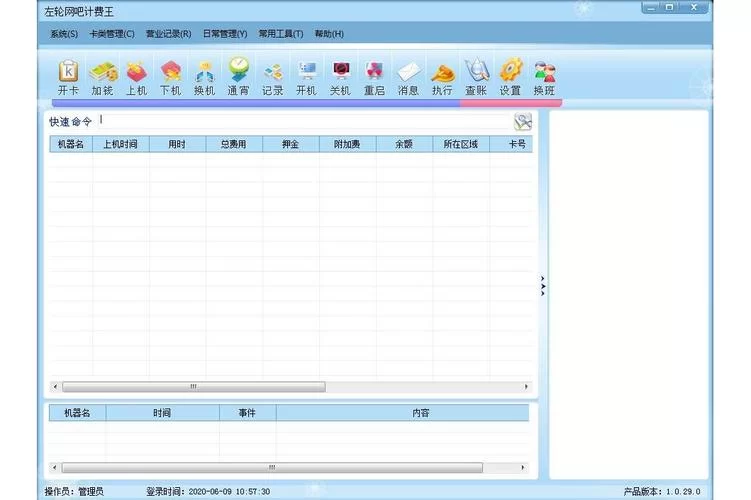Click the 卡号 column header
This screenshot has height=500, width=751.
click(512, 144)
